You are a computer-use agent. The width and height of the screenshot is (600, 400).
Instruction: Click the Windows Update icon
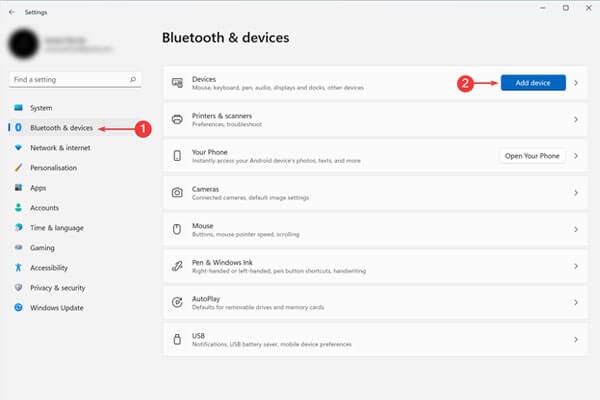[18, 308]
